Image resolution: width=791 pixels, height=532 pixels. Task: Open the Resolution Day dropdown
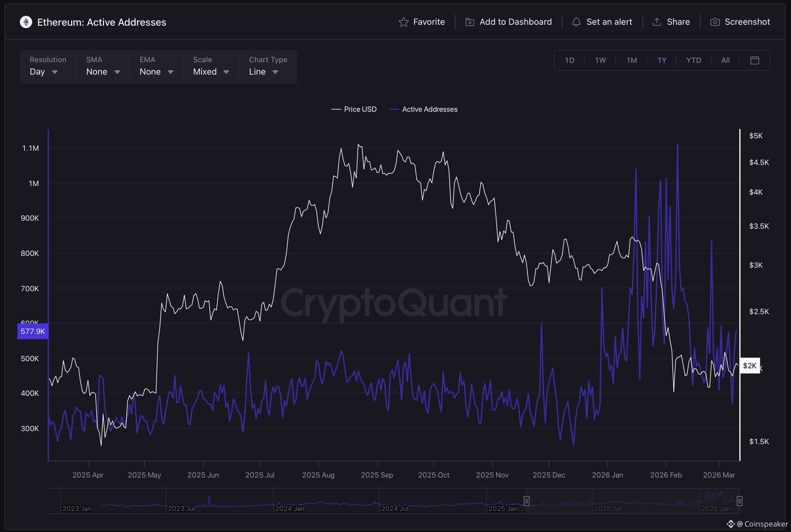coord(44,72)
